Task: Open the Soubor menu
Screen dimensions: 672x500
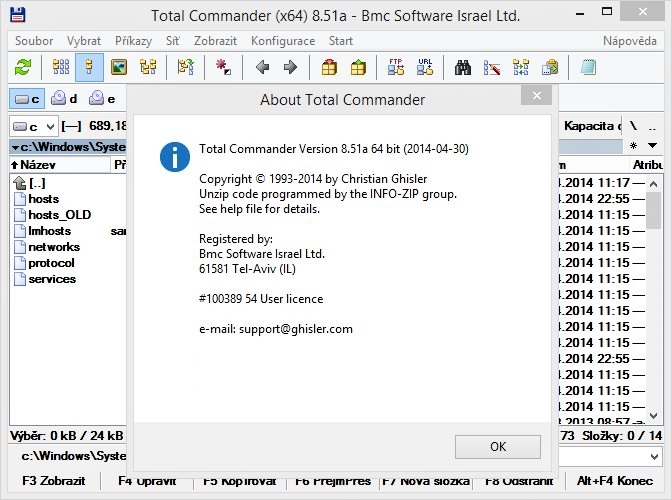Action: coord(33,41)
